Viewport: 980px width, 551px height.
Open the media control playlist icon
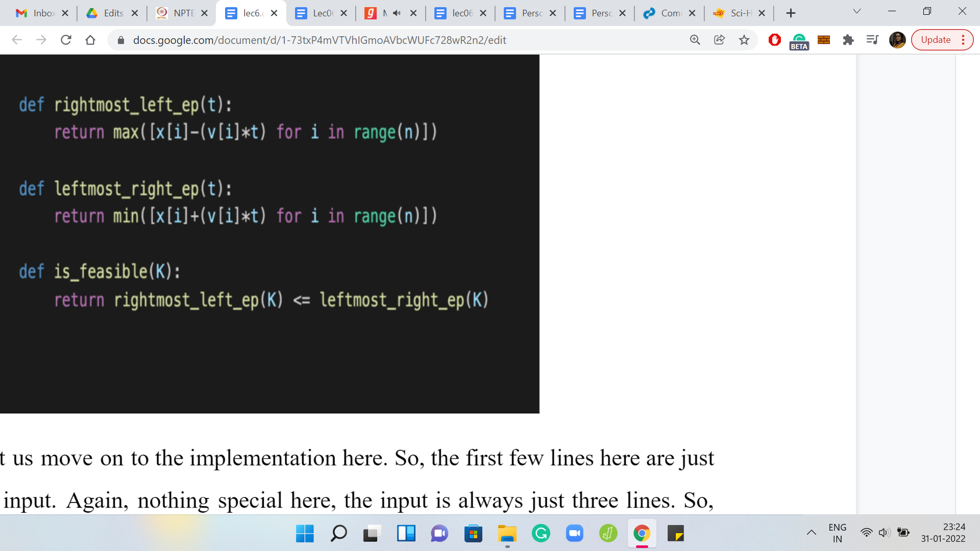click(872, 40)
